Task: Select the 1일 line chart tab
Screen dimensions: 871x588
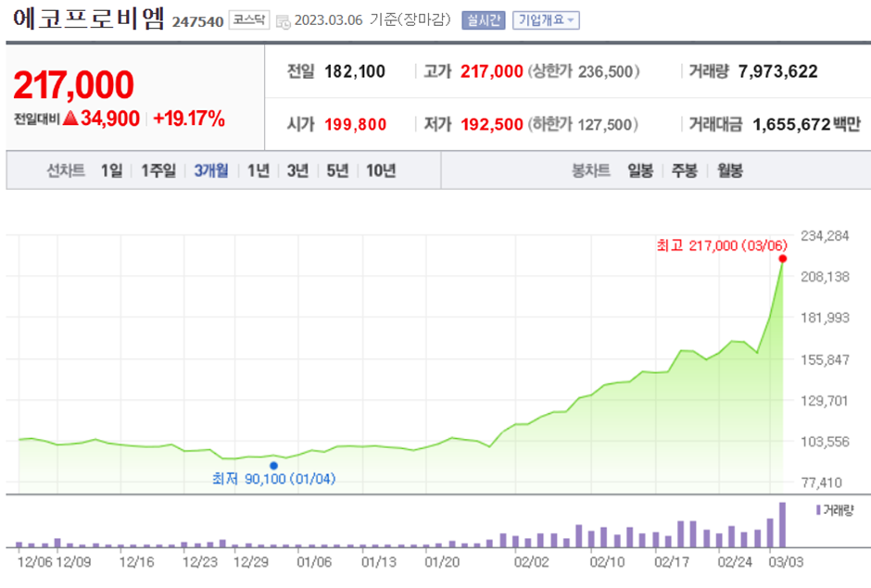Action: 111,170
